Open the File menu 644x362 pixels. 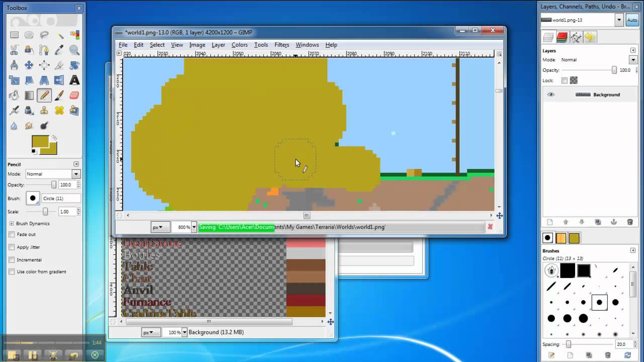123,45
